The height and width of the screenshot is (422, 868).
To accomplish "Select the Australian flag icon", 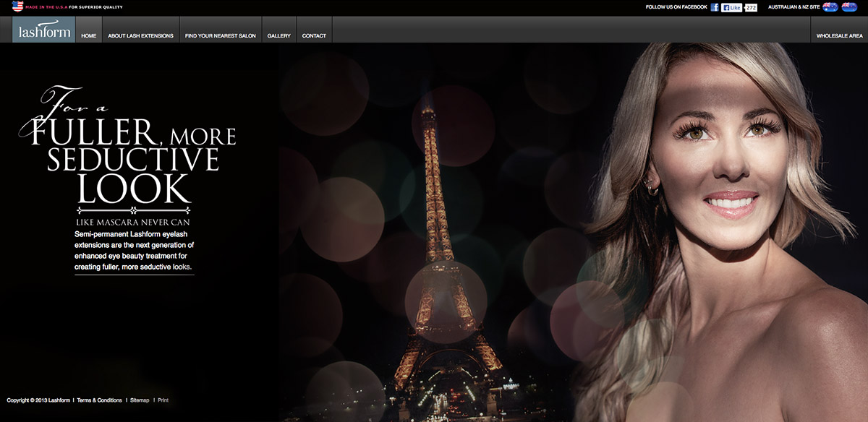I will pos(830,7).
